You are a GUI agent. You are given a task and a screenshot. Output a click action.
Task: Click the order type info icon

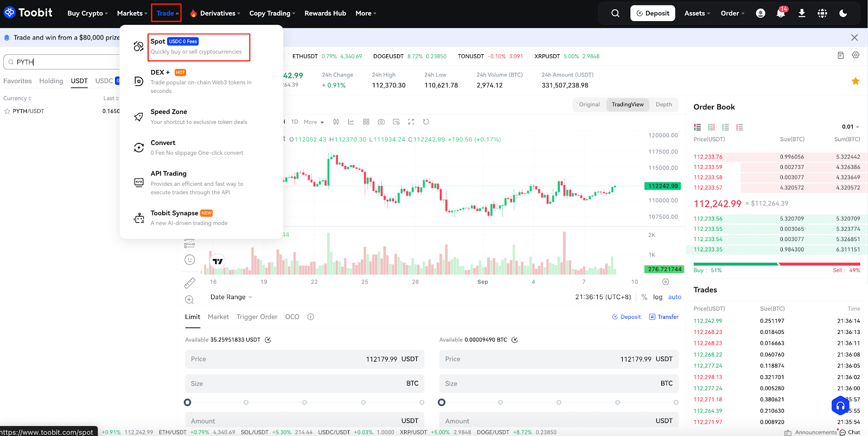pos(311,317)
